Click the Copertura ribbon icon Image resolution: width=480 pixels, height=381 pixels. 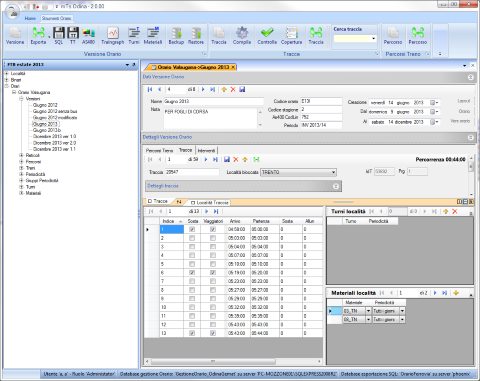291,36
